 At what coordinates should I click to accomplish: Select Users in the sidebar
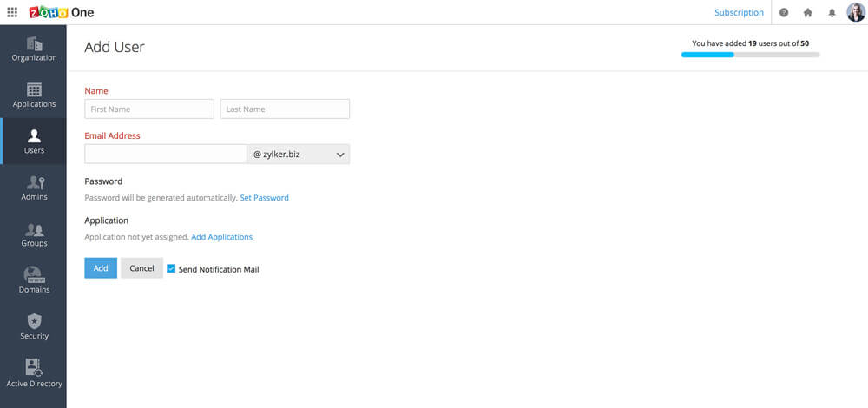(34, 141)
